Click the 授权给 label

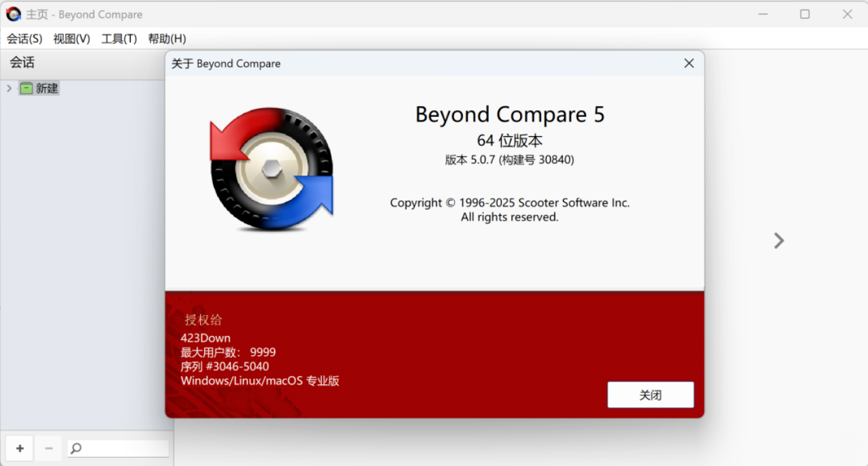coord(203,320)
